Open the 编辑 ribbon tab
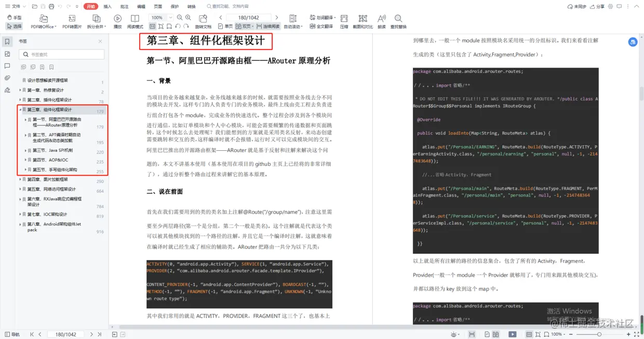Screen dimensions: 644x339 [141, 6]
